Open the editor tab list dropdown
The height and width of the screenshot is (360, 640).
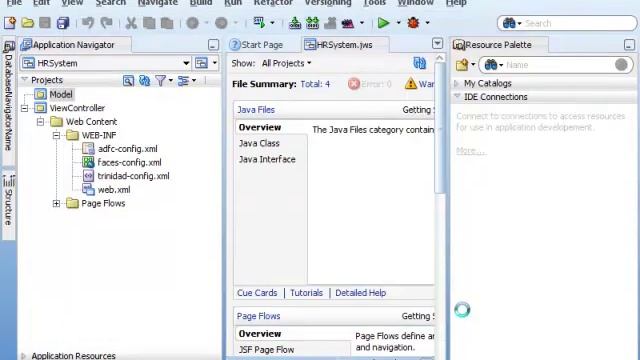(437, 43)
